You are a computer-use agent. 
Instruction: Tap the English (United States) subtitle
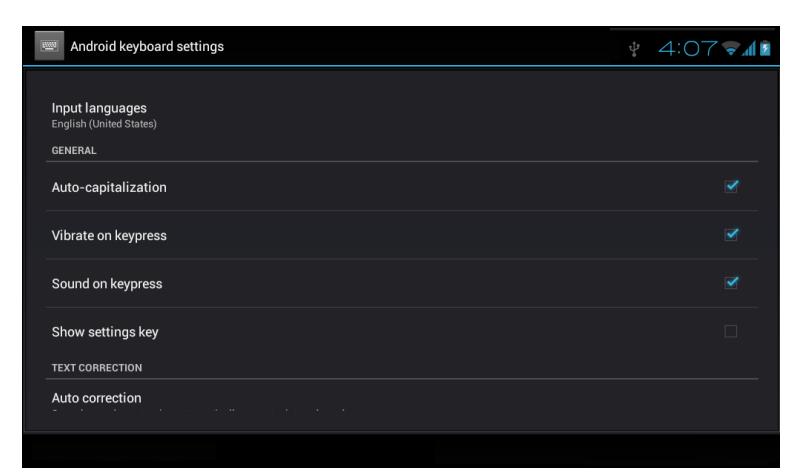point(104,124)
